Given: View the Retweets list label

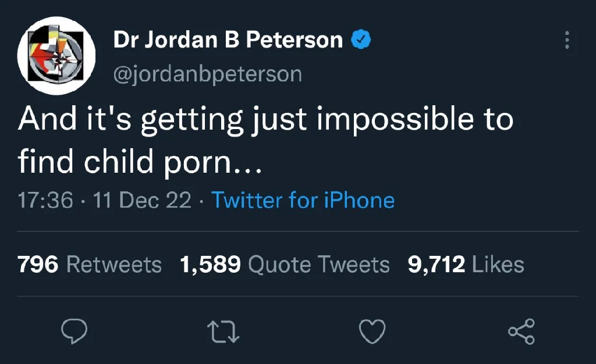Looking at the screenshot, I should point(114,264).
